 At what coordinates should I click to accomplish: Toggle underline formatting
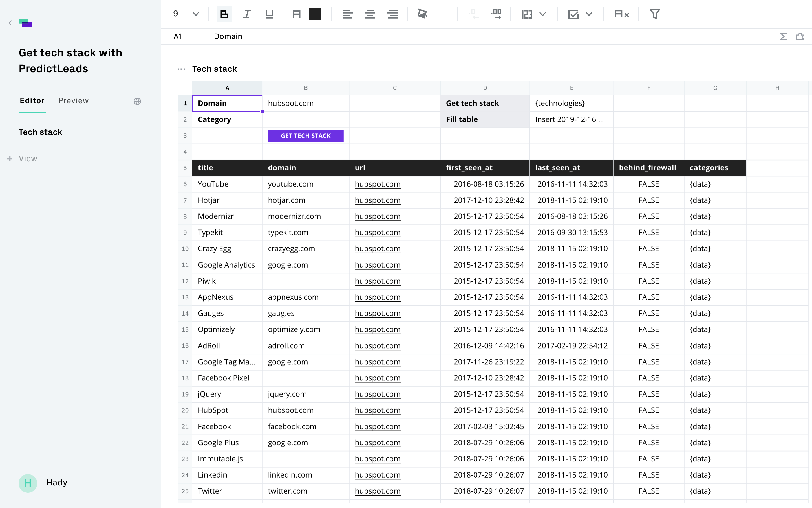(x=269, y=14)
